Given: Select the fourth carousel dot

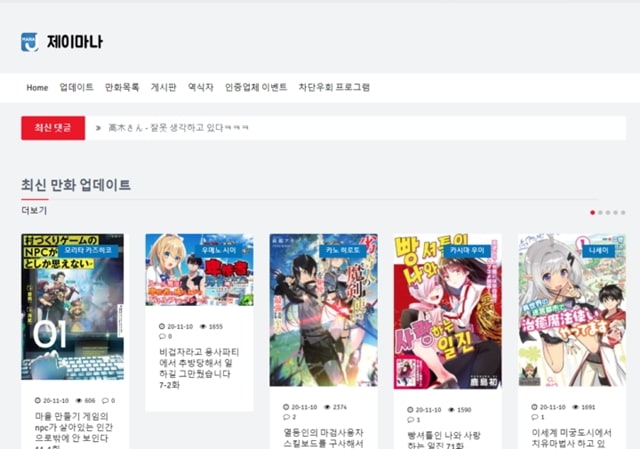Looking at the screenshot, I should pyautogui.click(x=616, y=213).
